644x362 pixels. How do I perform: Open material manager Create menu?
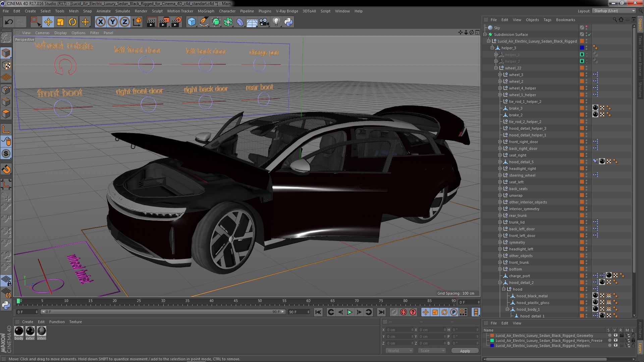coord(28,322)
